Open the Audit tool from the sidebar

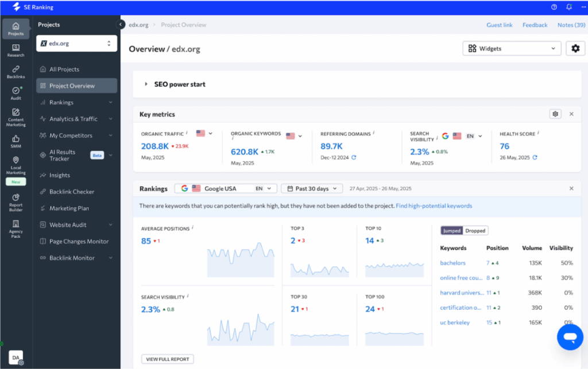[16, 92]
